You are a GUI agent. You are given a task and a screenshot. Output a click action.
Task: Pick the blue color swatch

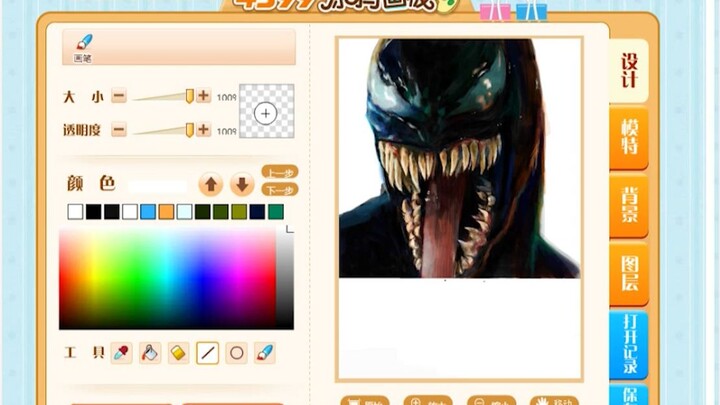click(x=148, y=212)
